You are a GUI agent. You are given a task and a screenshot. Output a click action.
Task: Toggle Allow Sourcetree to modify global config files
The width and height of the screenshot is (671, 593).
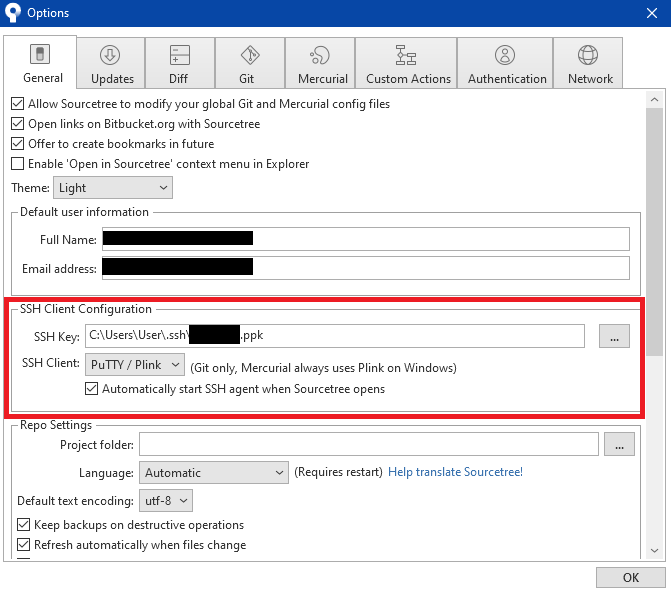[x=18, y=104]
